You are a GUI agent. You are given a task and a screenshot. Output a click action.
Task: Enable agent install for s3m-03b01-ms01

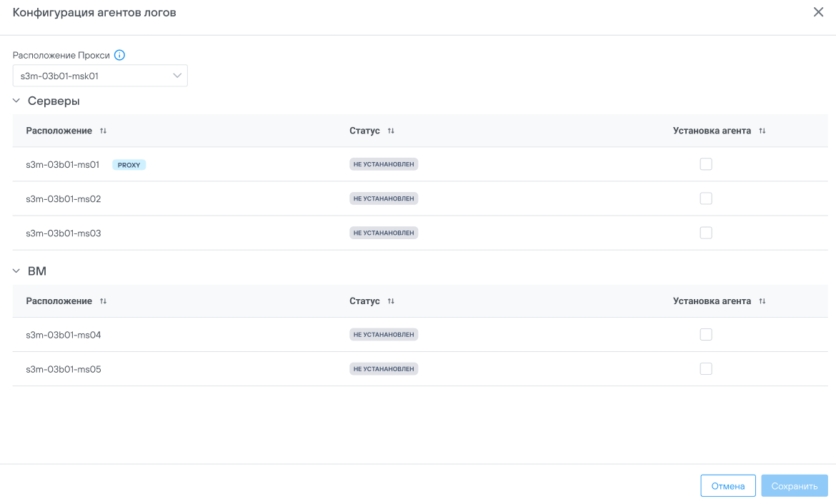pyautogui.click(x=706, y=164)
